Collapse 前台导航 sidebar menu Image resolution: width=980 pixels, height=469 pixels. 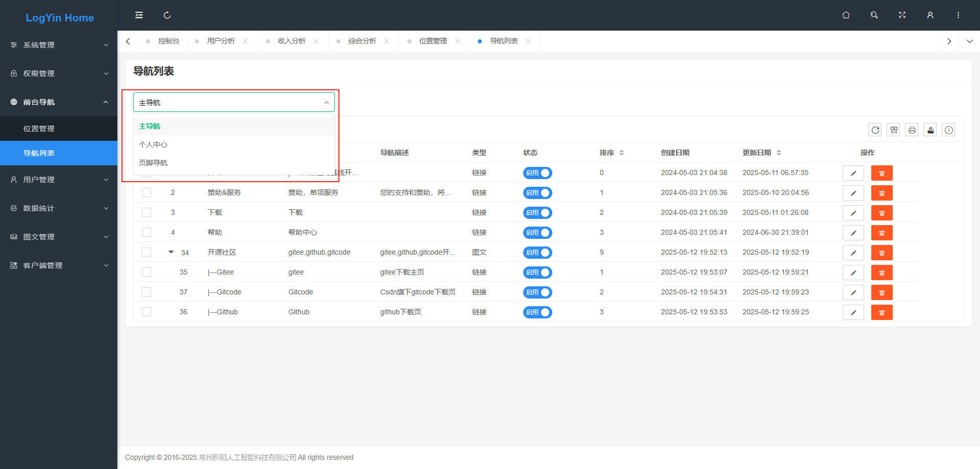pos(59,102)
